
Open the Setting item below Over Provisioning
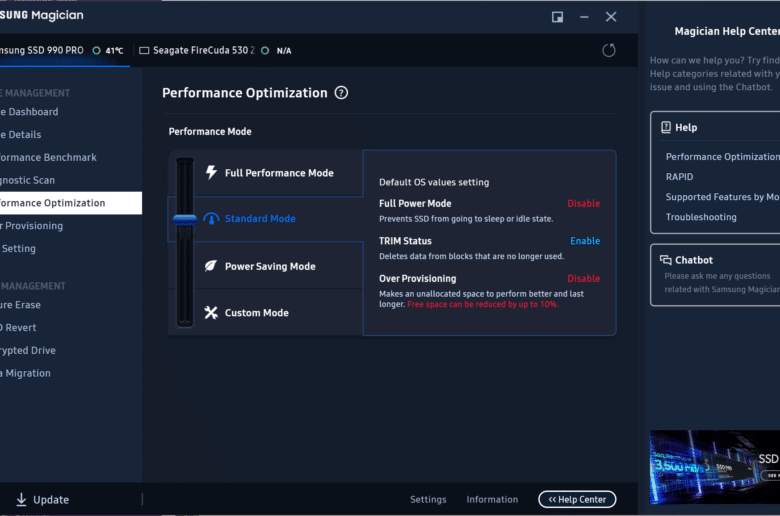click(x=71, y=249)
